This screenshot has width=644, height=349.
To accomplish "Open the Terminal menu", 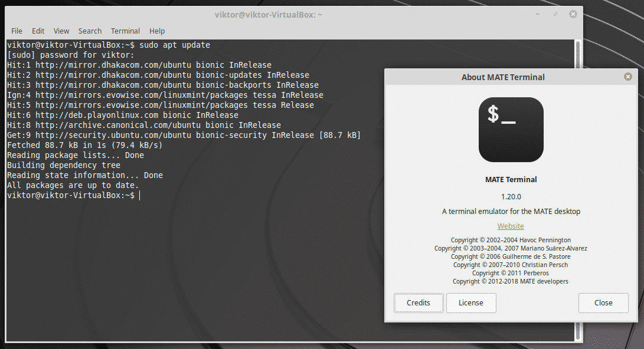I will point(125,31).
